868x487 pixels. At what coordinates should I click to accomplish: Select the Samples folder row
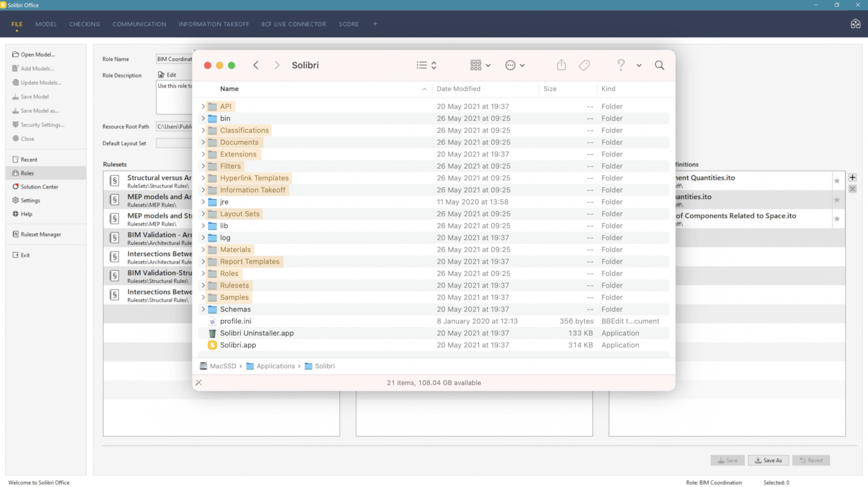click(x=434, y=297)
